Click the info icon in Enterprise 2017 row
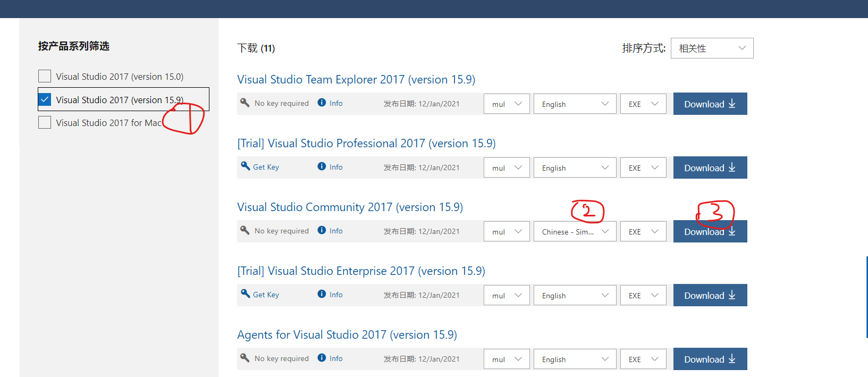The image size is (868, 377). click(x=322, y=294)
